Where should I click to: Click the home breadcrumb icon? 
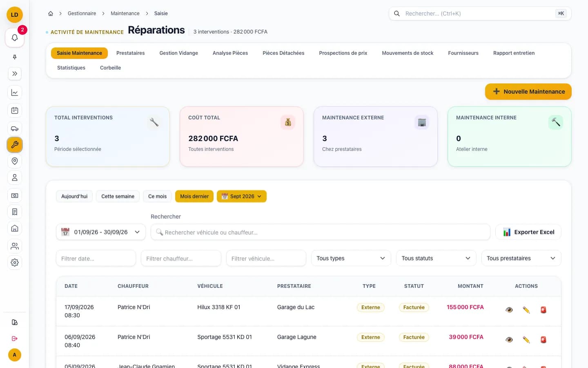[51, 13]
